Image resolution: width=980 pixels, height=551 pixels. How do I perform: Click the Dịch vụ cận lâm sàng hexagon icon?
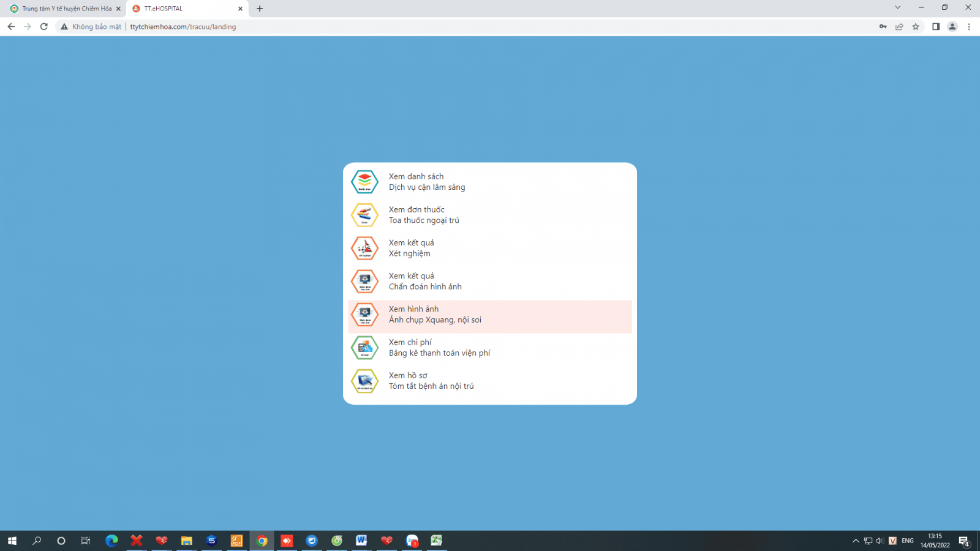coord(364,182)
